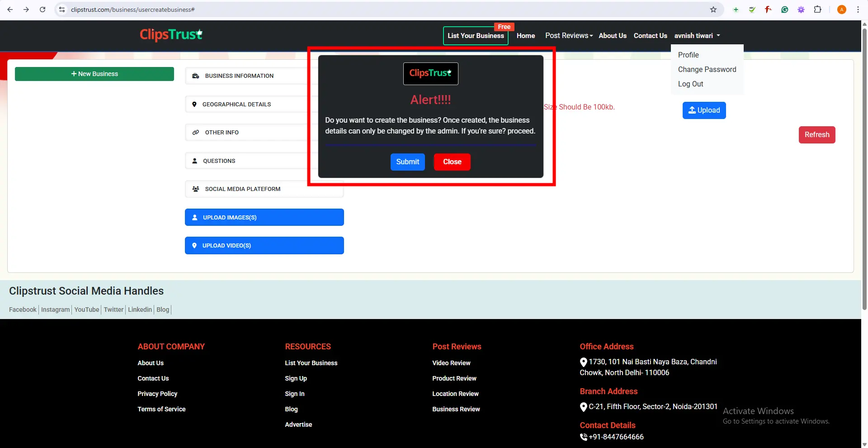Click the pin icon of Upload Video(s)

pos(194,246)
